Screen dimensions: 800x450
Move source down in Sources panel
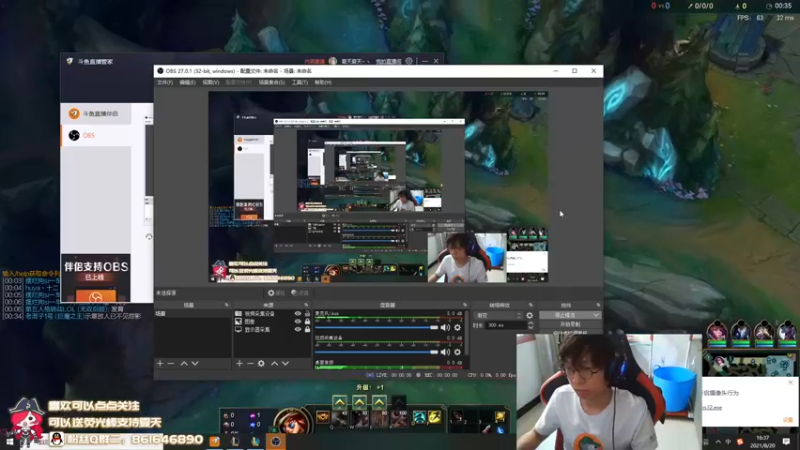click(285, 363)
